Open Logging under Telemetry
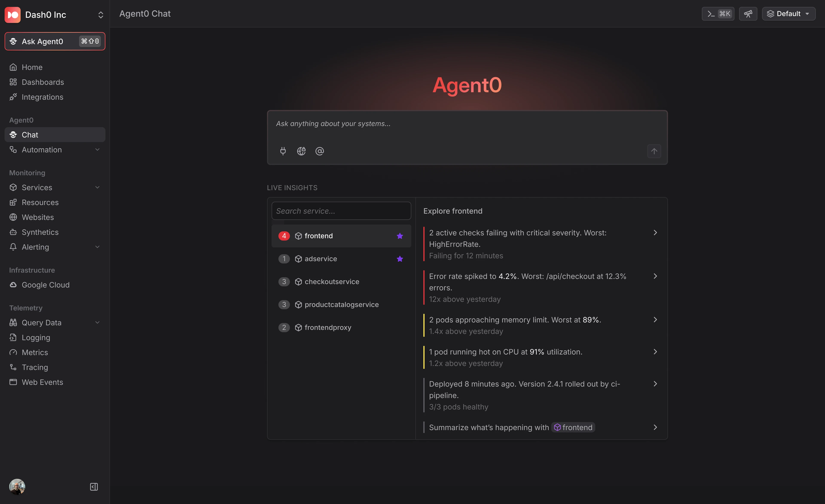 click(x=55, y=338)
